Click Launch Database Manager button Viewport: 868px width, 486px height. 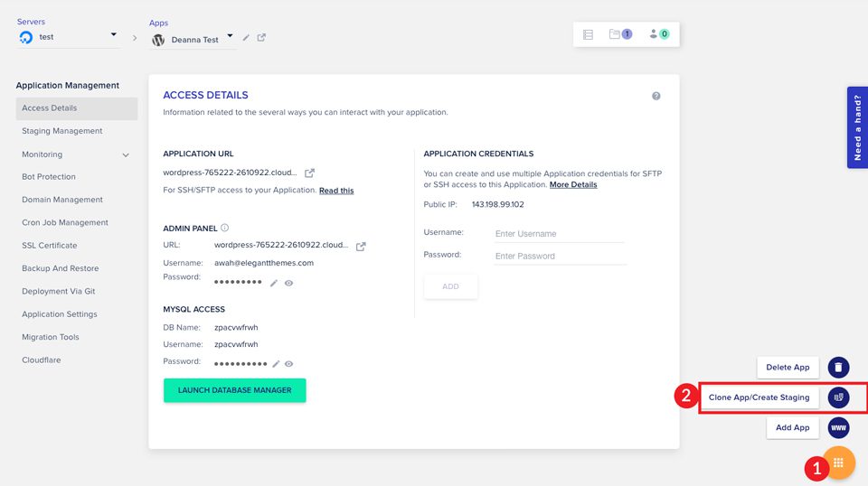234,390
